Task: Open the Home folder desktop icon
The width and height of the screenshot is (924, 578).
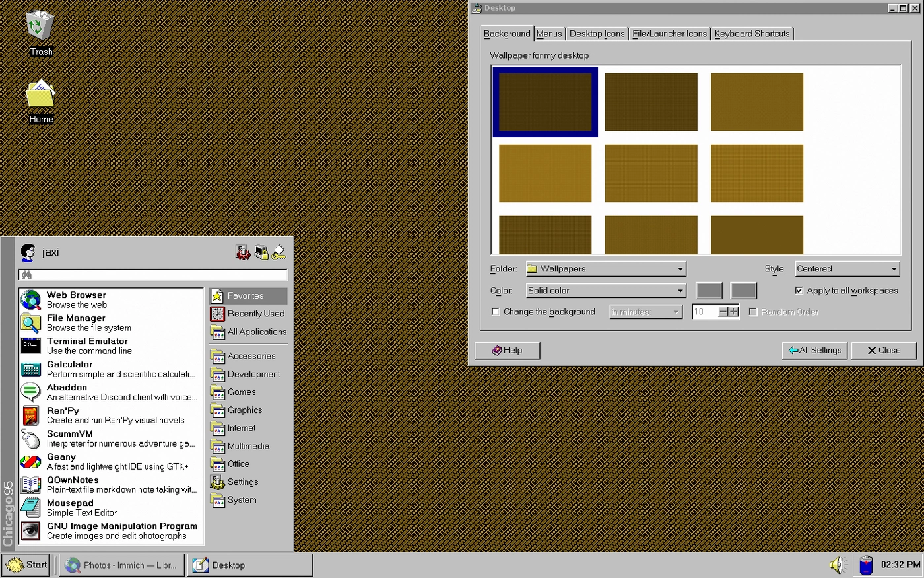Action: (x=40, y=101)
